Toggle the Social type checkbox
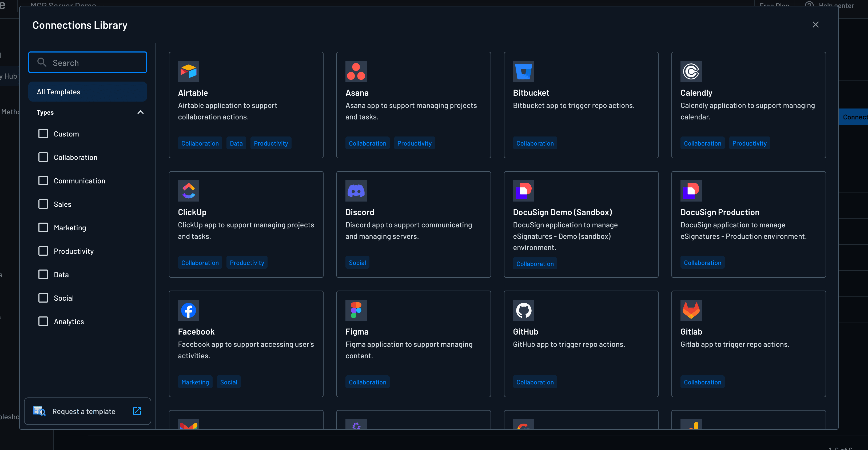The width and height of the screenshot is (868, 450). point(43,298)
